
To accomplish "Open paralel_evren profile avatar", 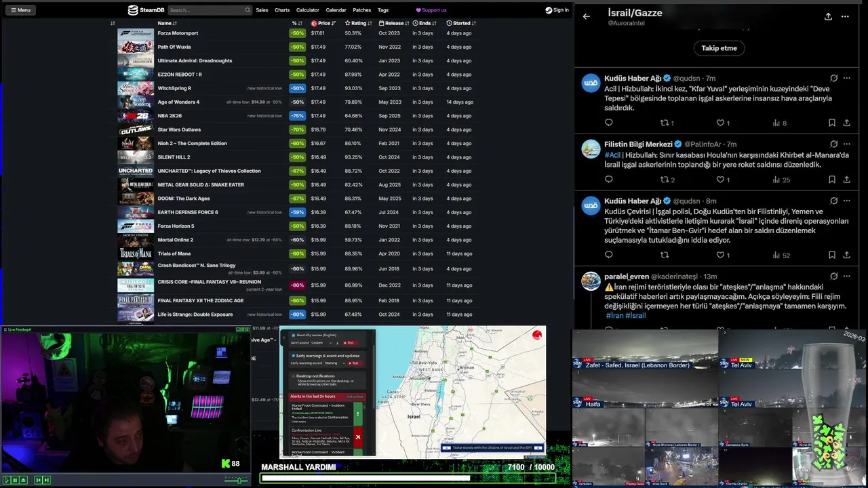I will 591,281.
